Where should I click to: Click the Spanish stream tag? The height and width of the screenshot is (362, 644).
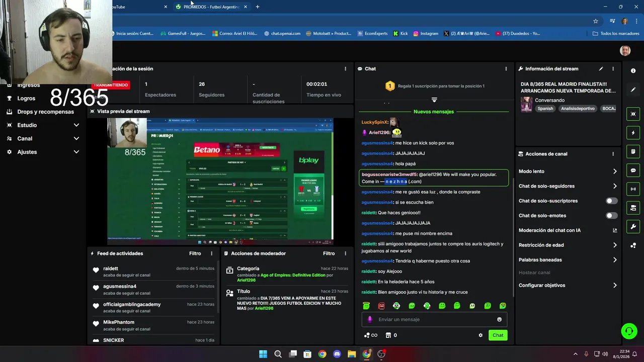tap(545, 109)
